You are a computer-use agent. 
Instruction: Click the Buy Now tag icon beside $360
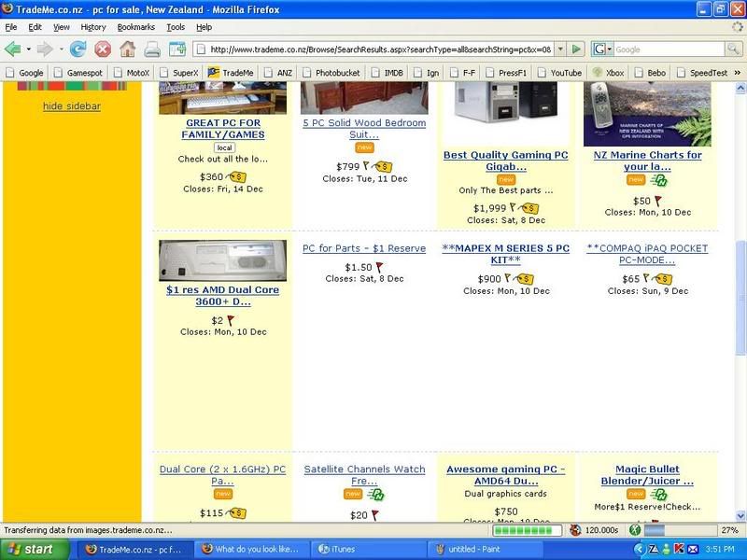(237, 177)
